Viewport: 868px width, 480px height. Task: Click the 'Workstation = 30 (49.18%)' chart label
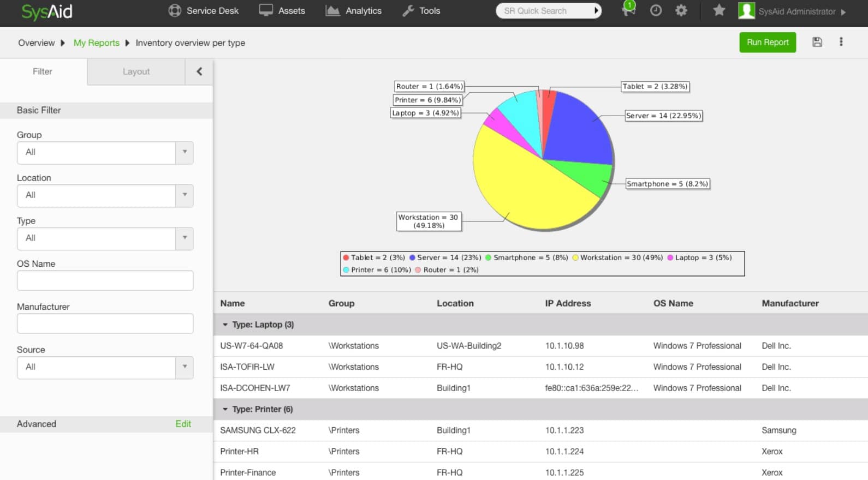click(x=429, y=221)
